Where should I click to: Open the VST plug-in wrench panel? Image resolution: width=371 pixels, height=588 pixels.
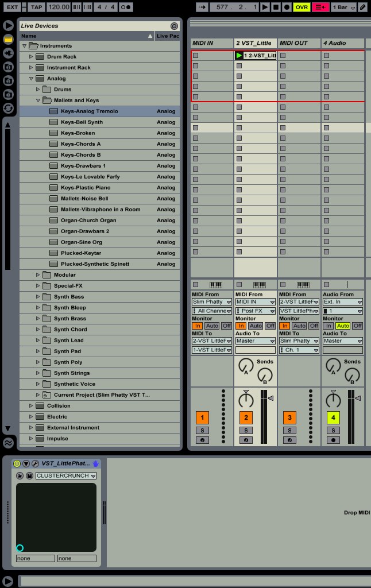[35, 463]
